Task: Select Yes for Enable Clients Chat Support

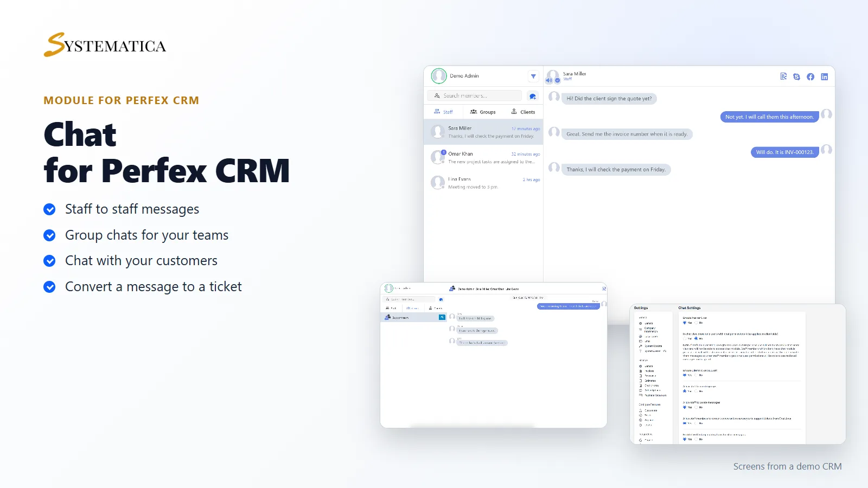Action: (685, 375)
